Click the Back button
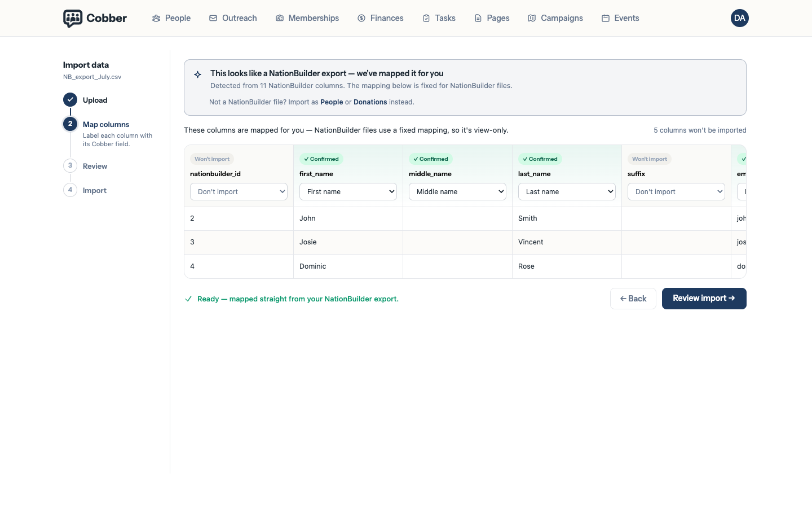 click(x=633, y=299)
